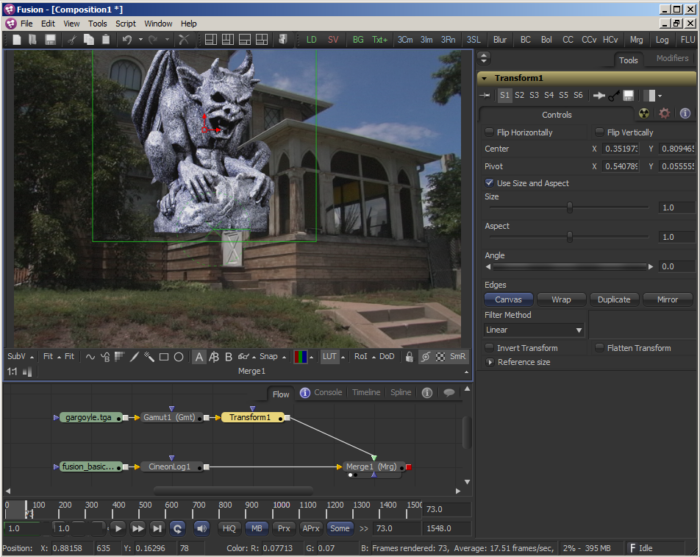Select the first view layout icon
Viewport: 700px width, 557px height.
pyautogui.click(x=211, y=40)
